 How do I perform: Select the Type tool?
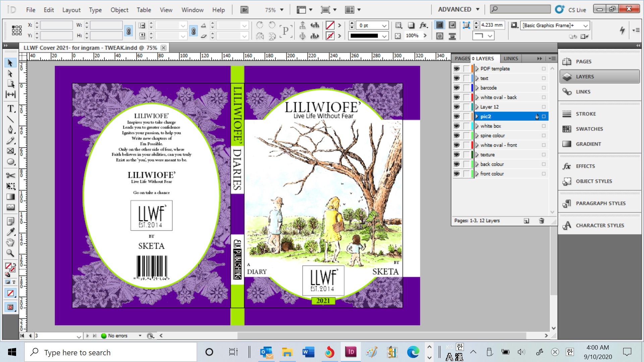[x=10, y=109]
